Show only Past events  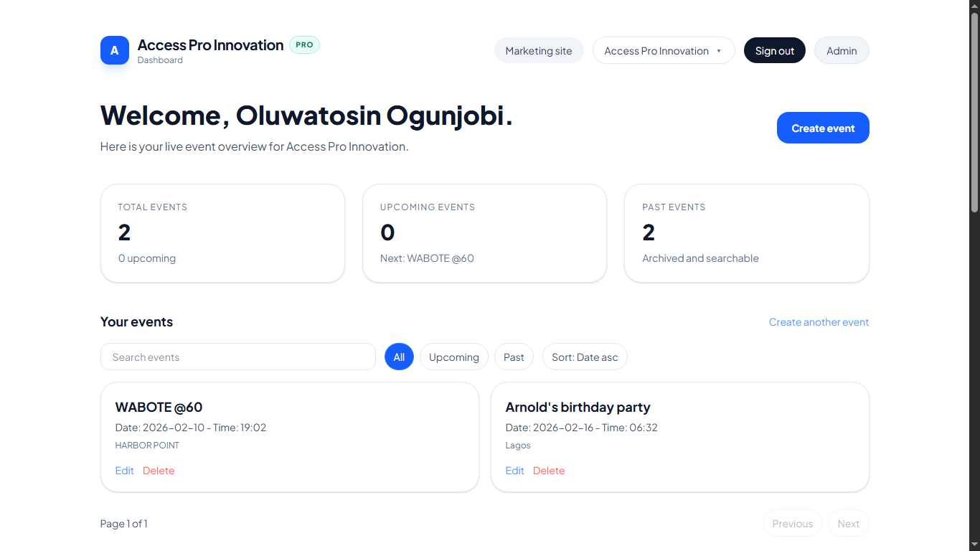tap(514, 357)
